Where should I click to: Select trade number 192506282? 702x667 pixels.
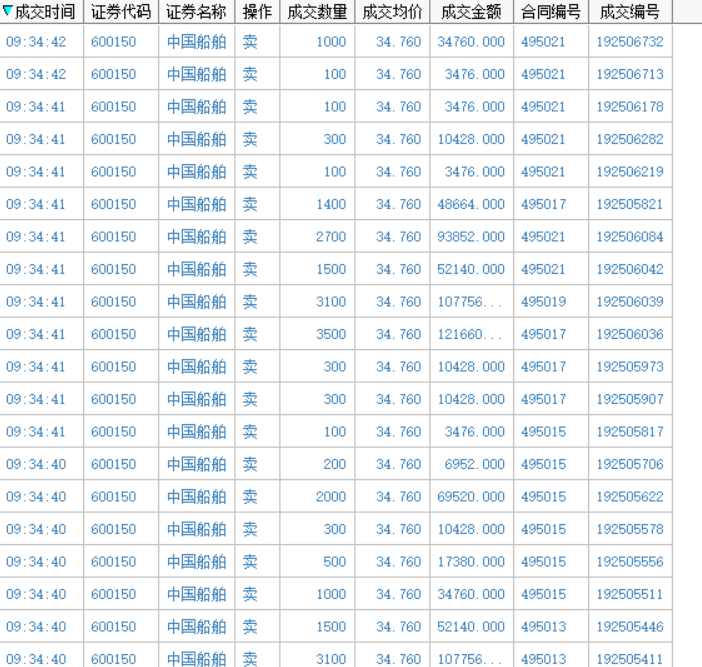pos(630,139)
